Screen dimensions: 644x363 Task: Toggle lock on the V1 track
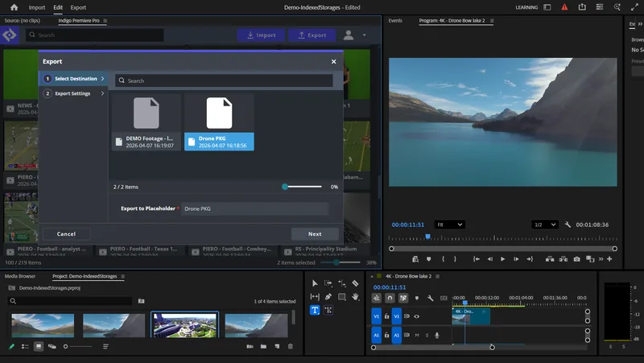[x=386, y=316]
